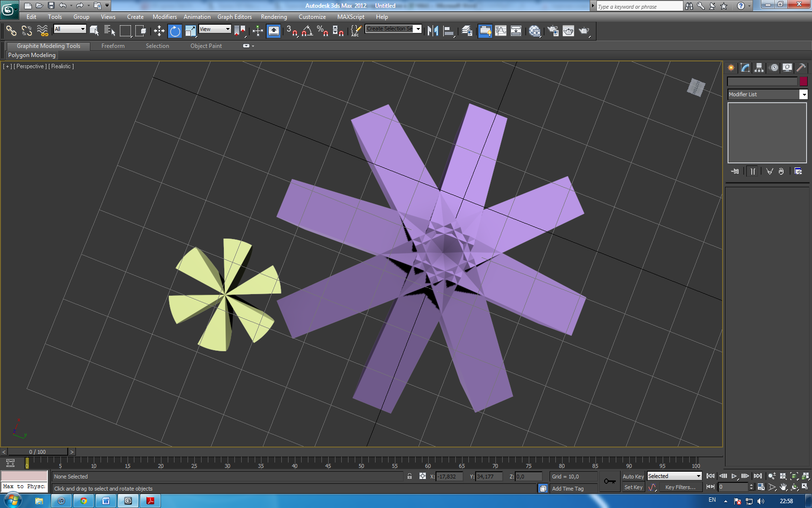Click the Select and Manipulate icon
812x508 pixels.
tap(258, 31)
